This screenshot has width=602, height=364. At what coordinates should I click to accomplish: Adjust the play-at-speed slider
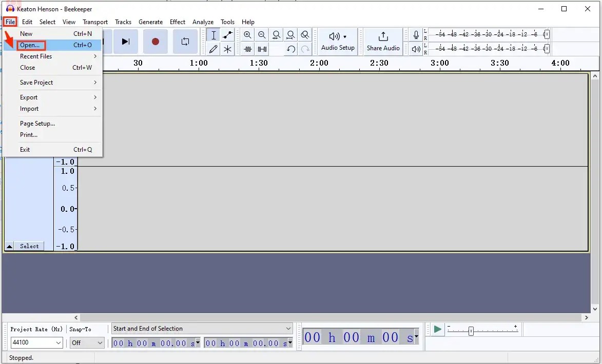tap(472, 331)
